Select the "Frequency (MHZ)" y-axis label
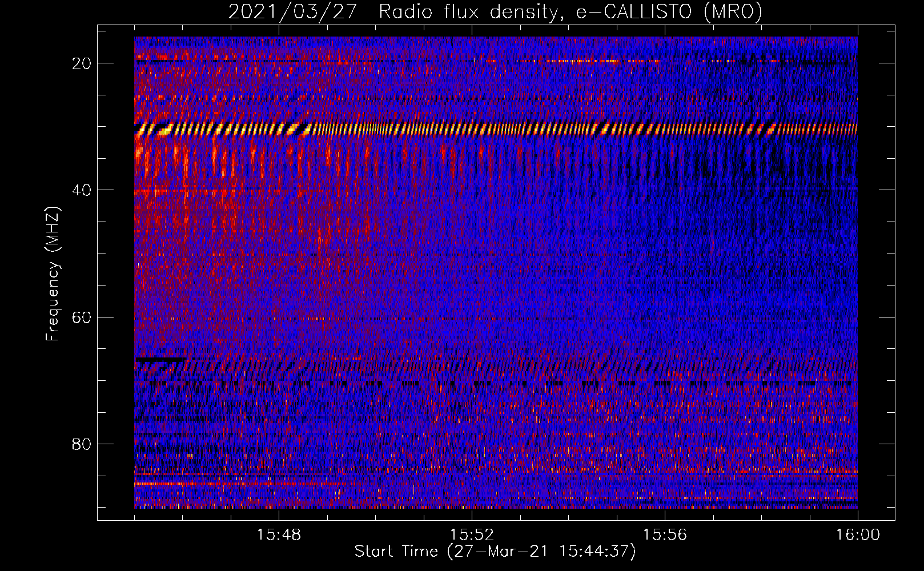This screenshot has height=571, width=924. (53, 274)
